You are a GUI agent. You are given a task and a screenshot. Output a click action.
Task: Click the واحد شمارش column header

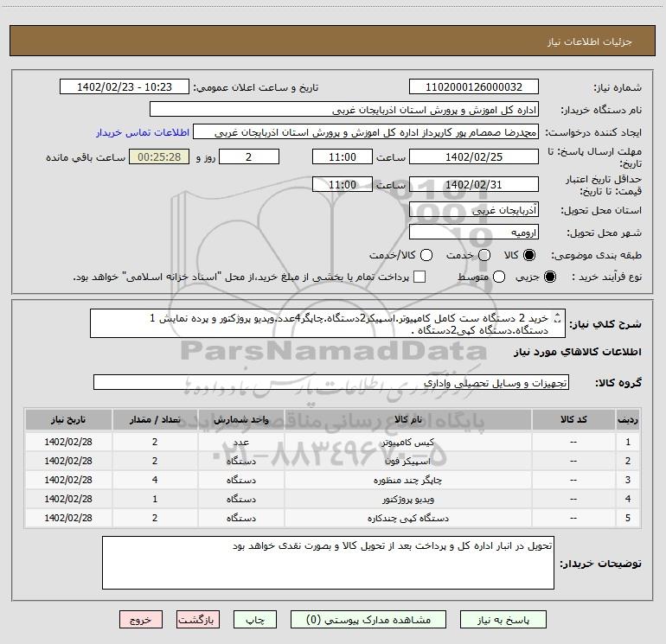(x=240, y=420)
